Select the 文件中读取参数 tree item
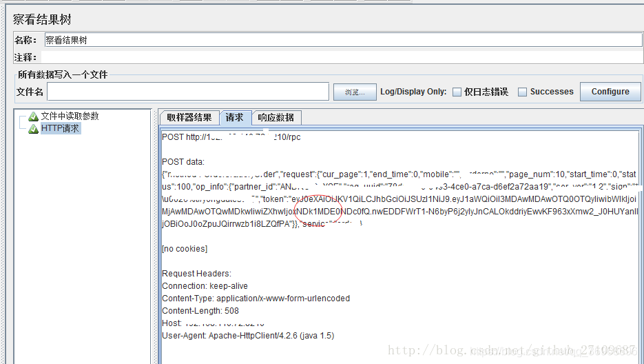 [x=70, y=117]
